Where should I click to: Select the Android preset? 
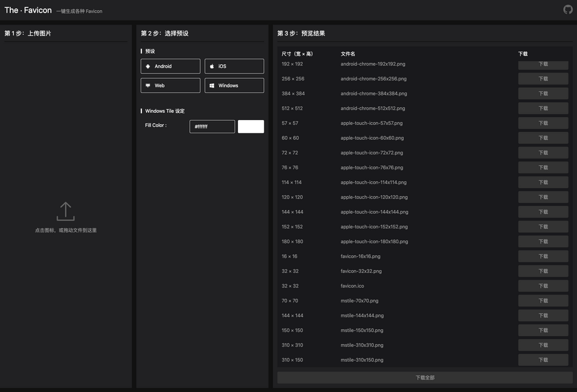tap(170, 66)
